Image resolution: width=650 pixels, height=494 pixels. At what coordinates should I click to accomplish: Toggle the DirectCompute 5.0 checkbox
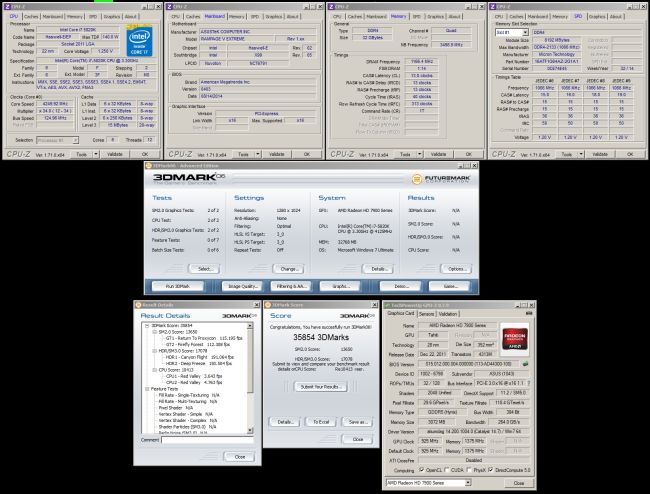click(x=491, y=470)
